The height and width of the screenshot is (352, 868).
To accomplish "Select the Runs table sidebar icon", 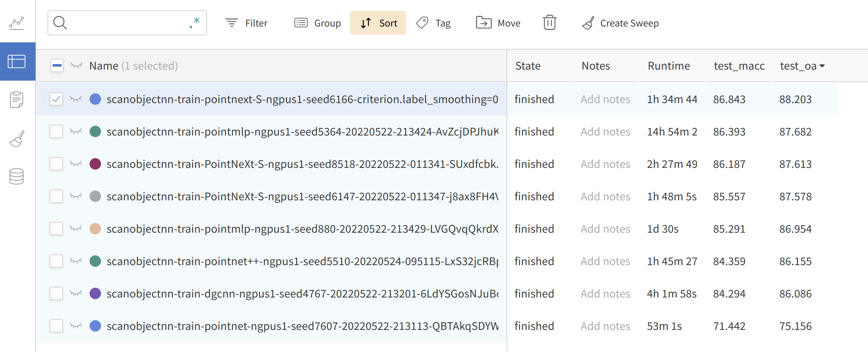I will point(17,61).
